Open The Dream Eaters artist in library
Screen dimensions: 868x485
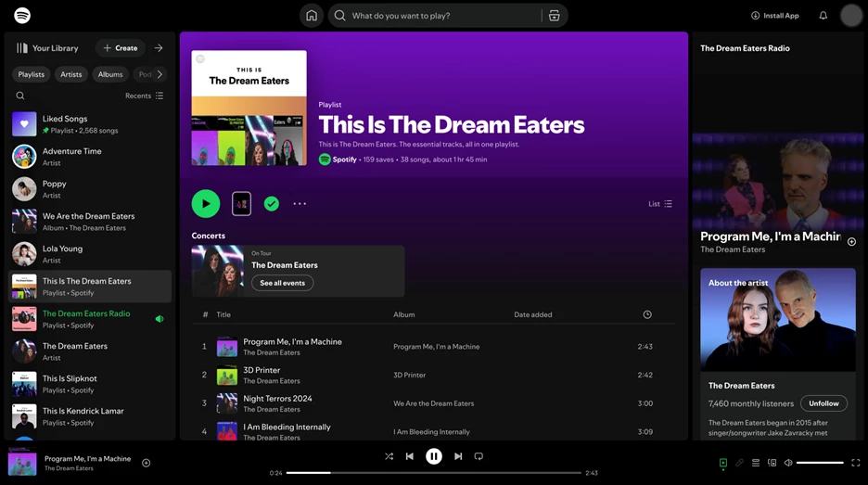click(x=90, y=351)
